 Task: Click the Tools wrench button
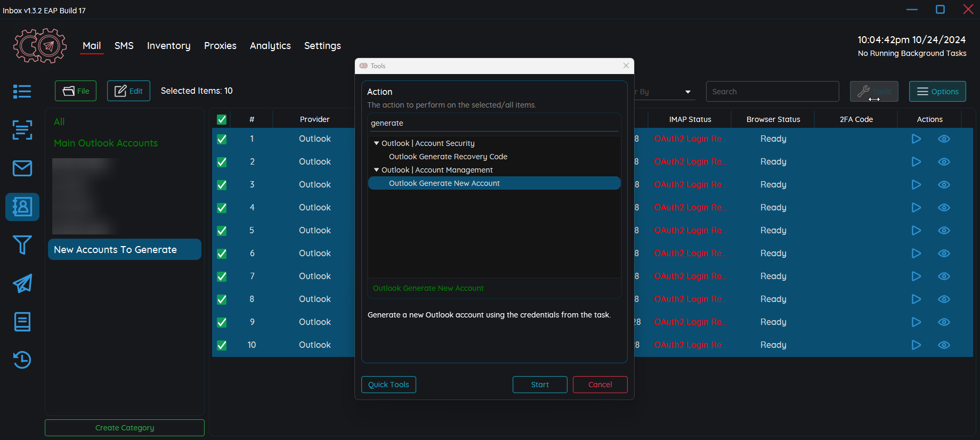[874, 91]
